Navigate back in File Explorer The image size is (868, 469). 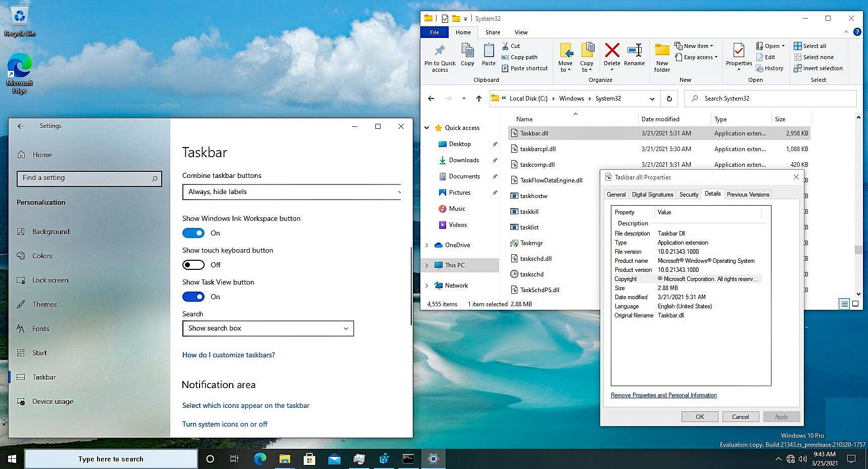pos(431,99)
